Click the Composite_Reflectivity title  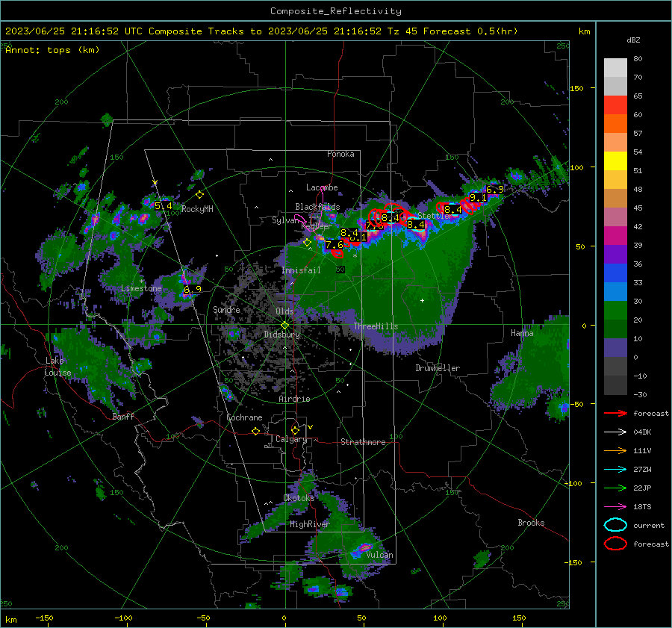tap(335, 11)
